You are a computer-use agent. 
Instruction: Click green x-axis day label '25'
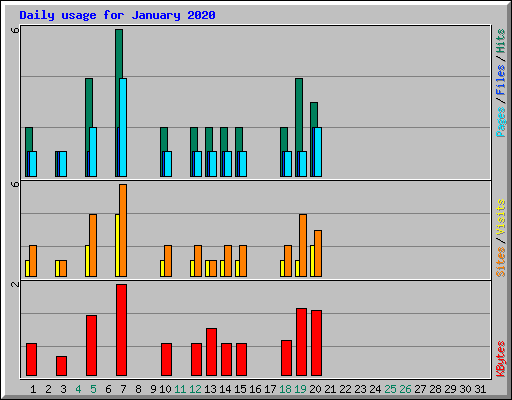click(390, 389)
